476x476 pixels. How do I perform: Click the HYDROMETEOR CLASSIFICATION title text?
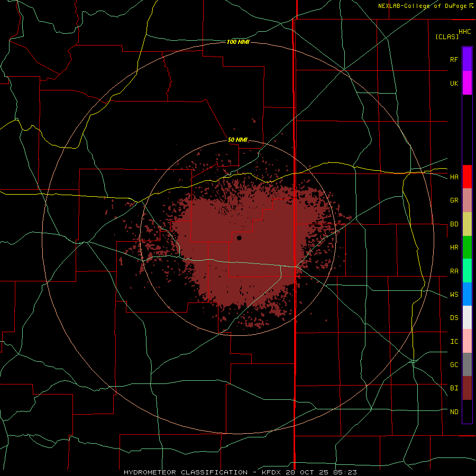(x=186, y=472)
